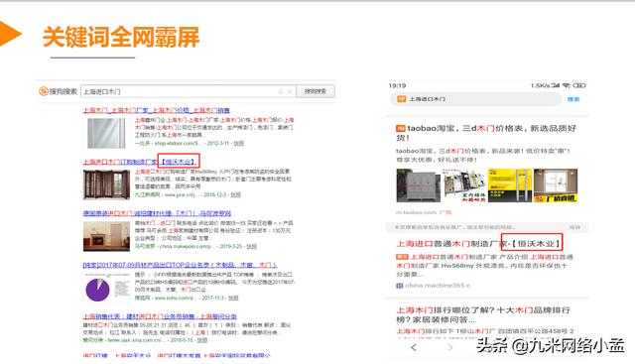Open the taobao淘宝 三d木门价格表 ad title
635x364 pixels.
[x=486, y=133]
